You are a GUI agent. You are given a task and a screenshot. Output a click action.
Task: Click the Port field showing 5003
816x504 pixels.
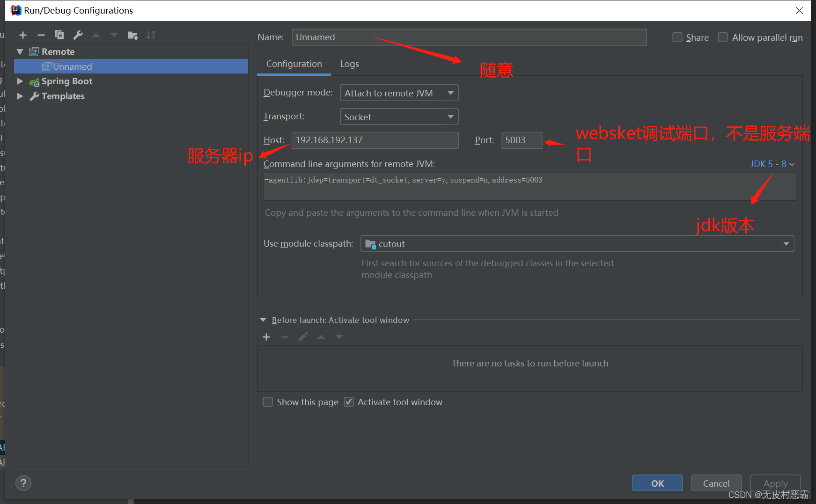pyautogui.click(x=522, y=140)
